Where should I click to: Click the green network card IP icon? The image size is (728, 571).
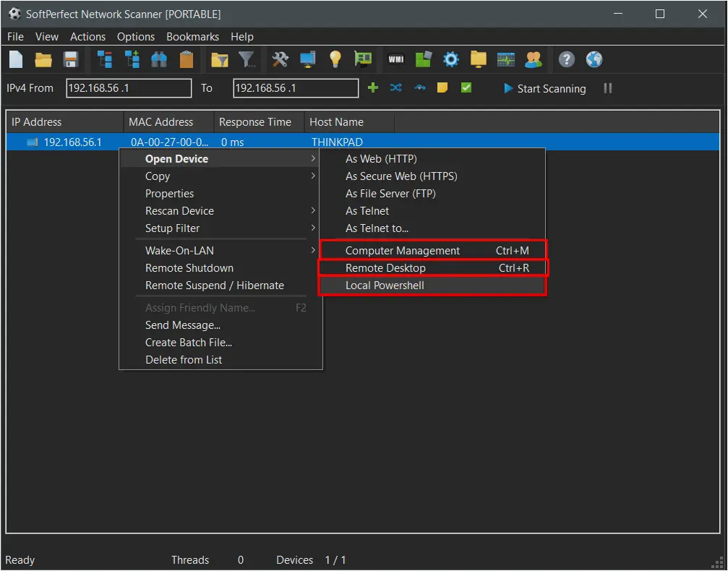coord(363,59)
